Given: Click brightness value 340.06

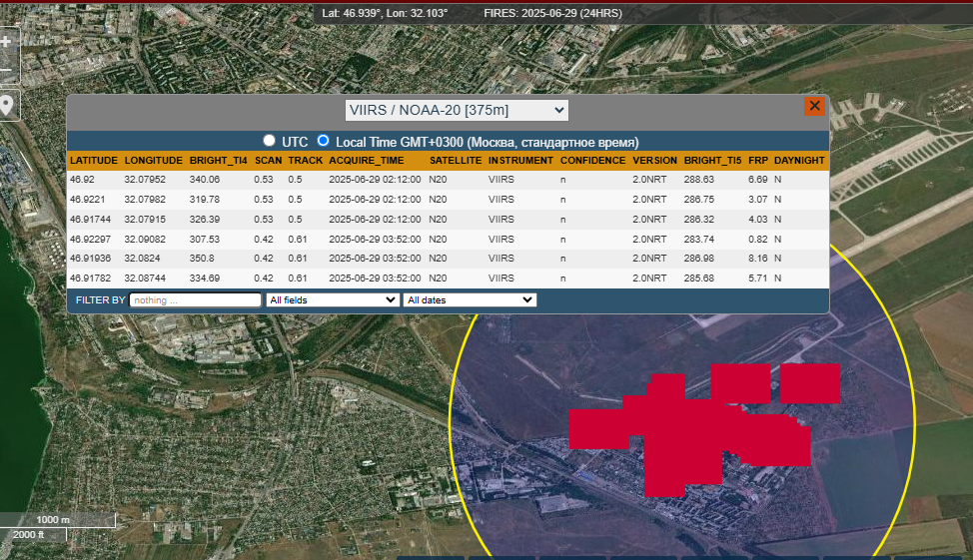Looking at the screenshot, I should coord(205,180).
